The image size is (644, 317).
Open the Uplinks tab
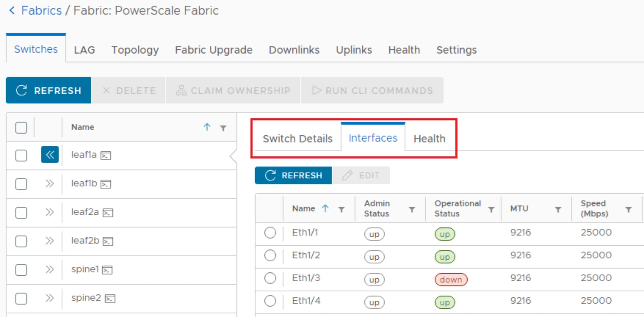pyautogui.click(x=354, y=50)
